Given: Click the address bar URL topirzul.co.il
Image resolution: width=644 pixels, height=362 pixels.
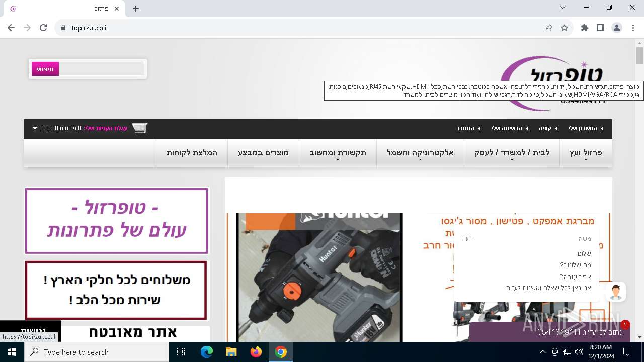Looking at the screenshot, I should coord(90,28).
